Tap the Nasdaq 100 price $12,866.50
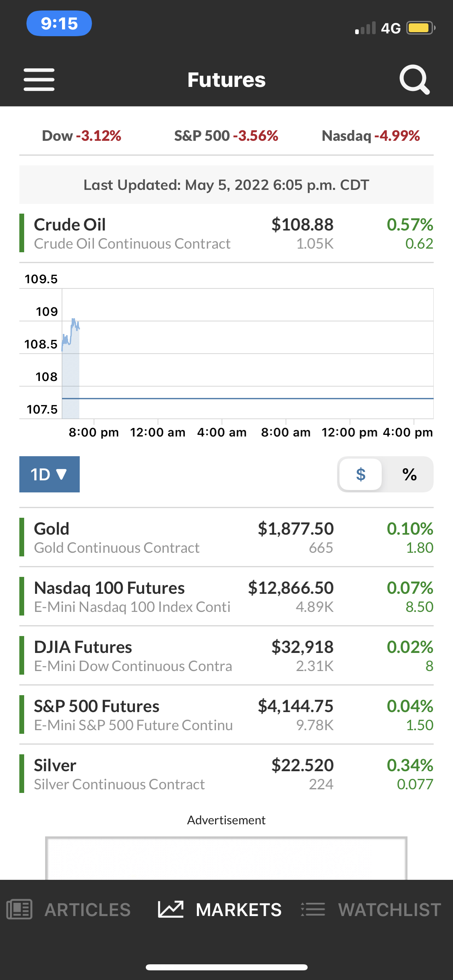453x980 pixels. (x=291, y=588)
